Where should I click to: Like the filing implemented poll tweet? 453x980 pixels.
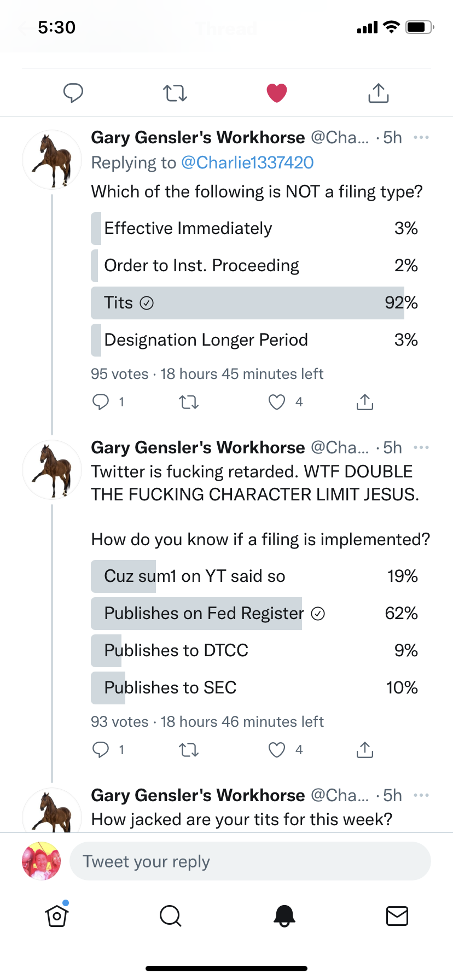pos(277,750)
